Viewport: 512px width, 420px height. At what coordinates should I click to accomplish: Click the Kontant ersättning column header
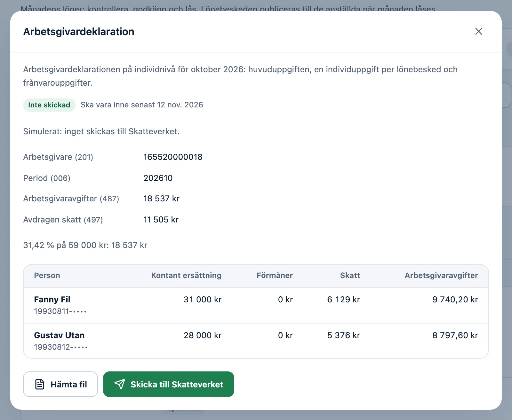[x=186, y=276]
